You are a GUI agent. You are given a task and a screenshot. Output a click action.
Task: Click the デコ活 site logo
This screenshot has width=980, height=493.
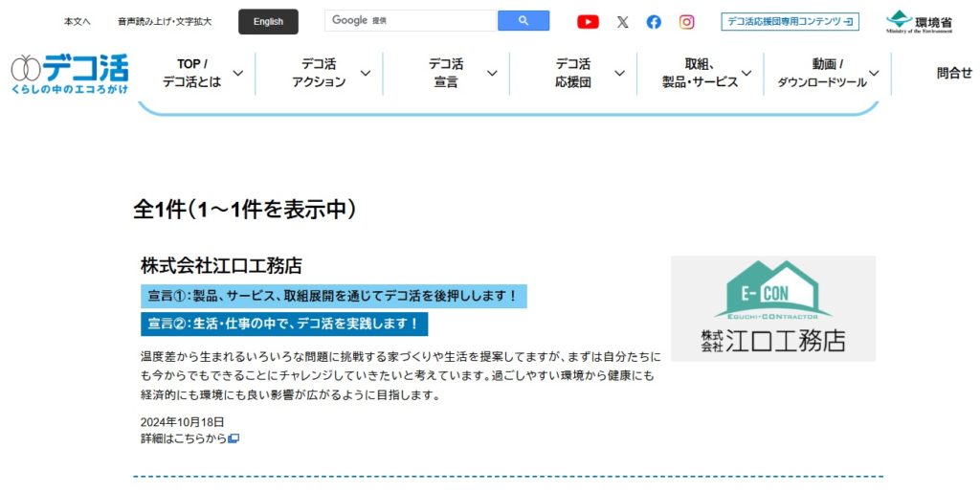point(69,74)
